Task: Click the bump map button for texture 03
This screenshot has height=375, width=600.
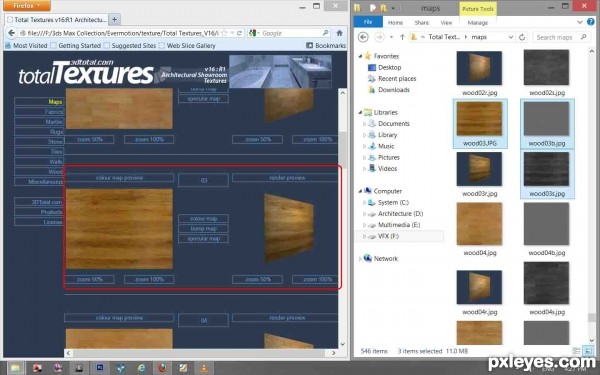Action: [x=204, y=228]
